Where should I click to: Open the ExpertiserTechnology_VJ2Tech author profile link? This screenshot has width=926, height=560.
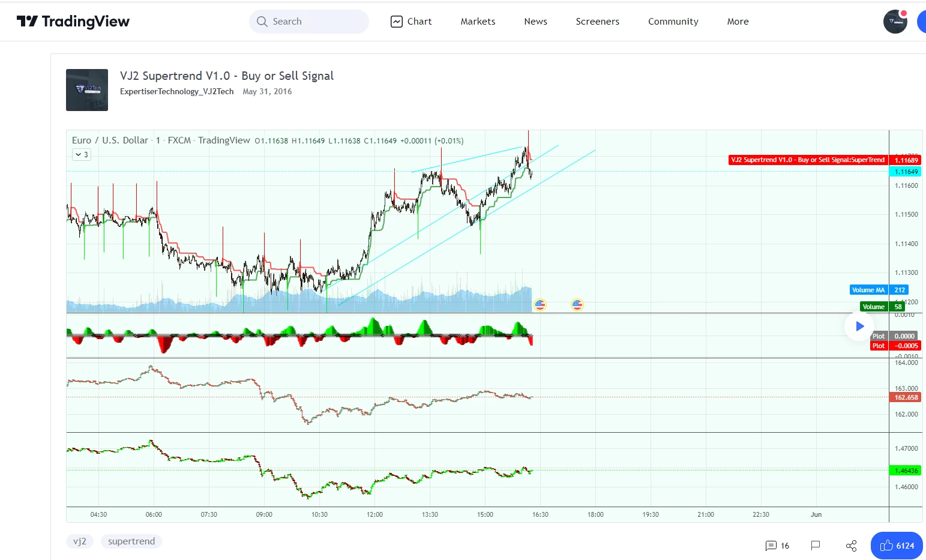click(x=176, y=91)
